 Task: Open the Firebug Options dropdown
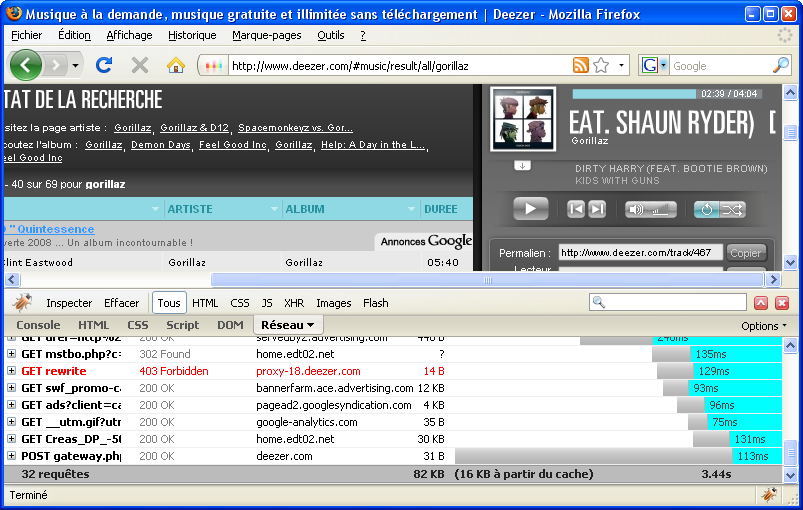(x=763, y=326)
